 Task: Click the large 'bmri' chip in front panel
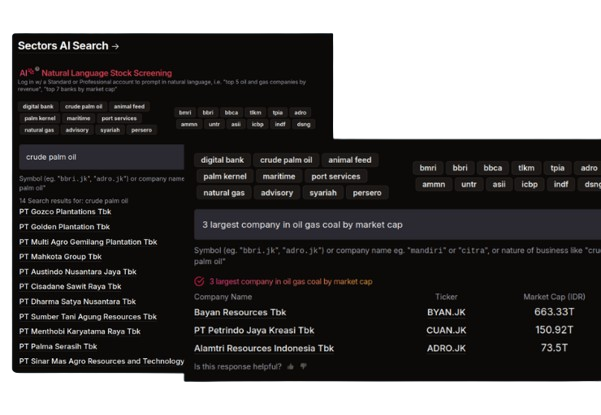click(428, 168)
